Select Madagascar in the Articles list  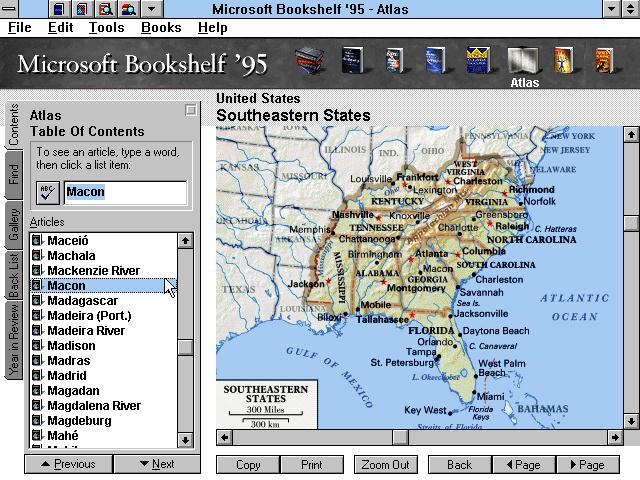[104, 301]
